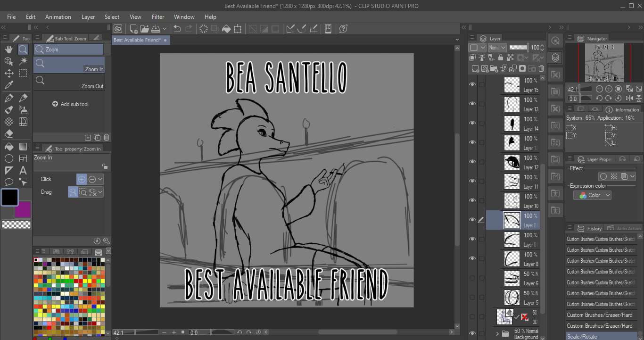
Task: Select the Move (hand) tool
Action: [8, 50]
